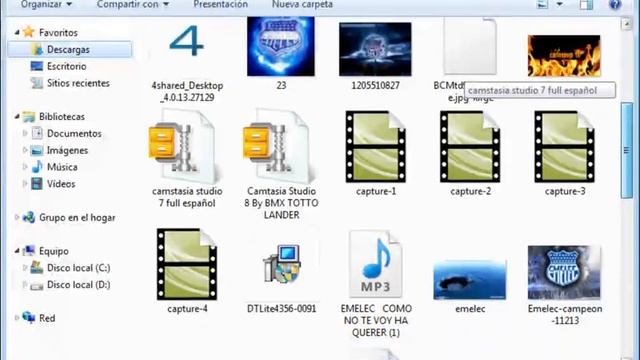Open the Imágenes library
The height and width of the screenshot is (360, 640).
[67, 150]
